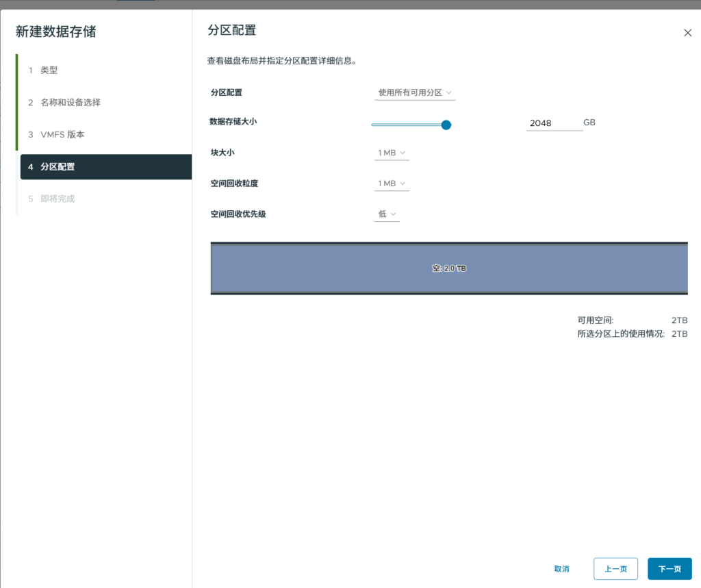Click the 可用空间 label
The width and height of the screenshot is (701, 588).
click(596, 320)
